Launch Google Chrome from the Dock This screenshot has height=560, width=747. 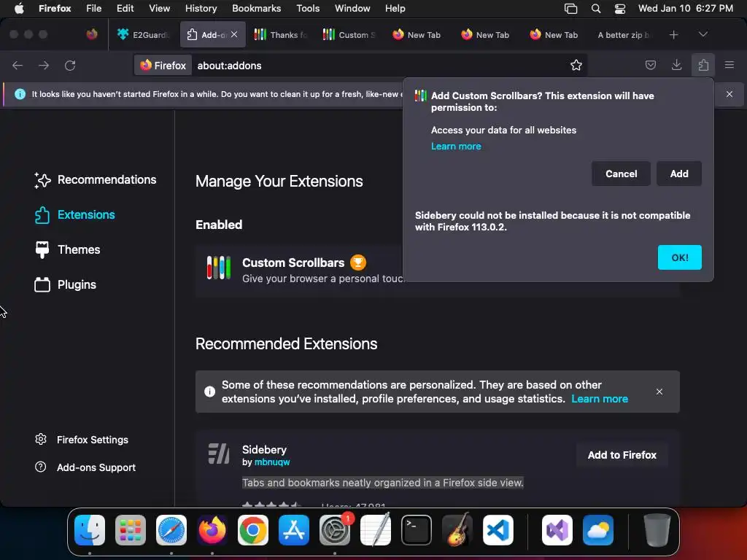[x=253, y=530]
